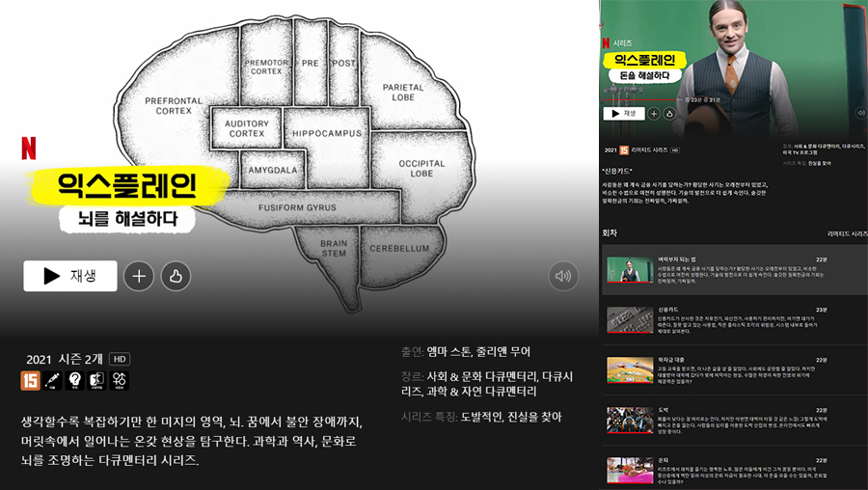Image resolution: width=868 pixels, height=490 pixels.
Task: Open 미국 TV 프로그램 genre link
Action: pos(800,152)
